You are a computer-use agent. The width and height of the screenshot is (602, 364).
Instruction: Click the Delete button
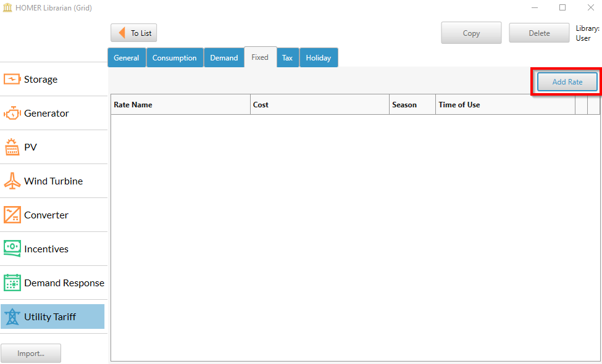539,33
